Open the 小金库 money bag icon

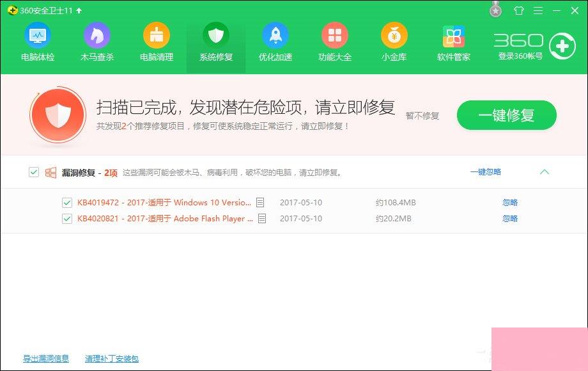(394, 36)
